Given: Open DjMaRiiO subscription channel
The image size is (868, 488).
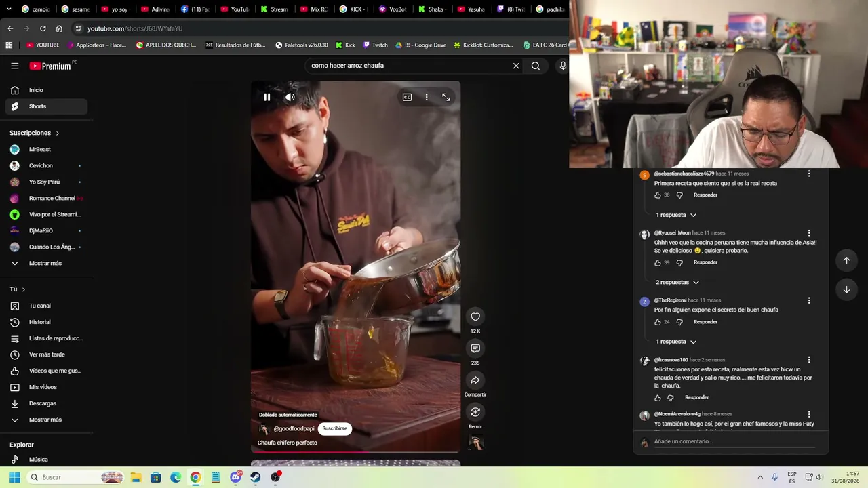Looking at the screenshot, I should tap(46, 230).
